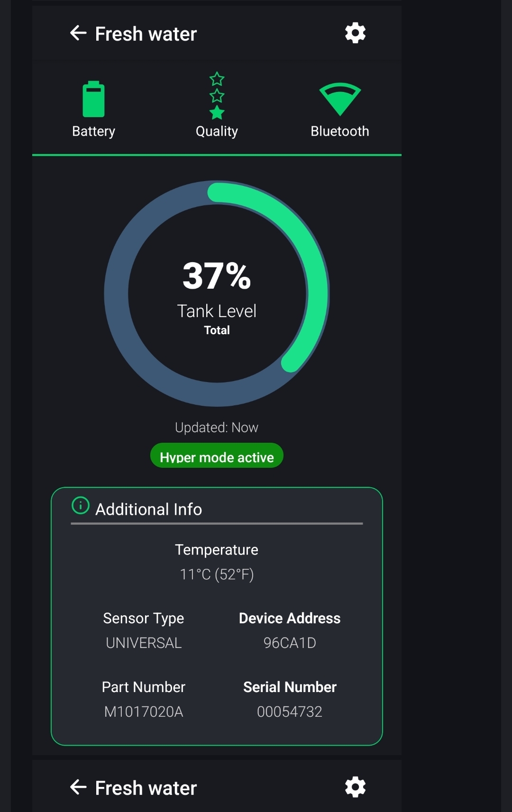Viewport: 512px width, 812px height.
Task: Tap the 37% tank level reading
Action: [217, 276]
